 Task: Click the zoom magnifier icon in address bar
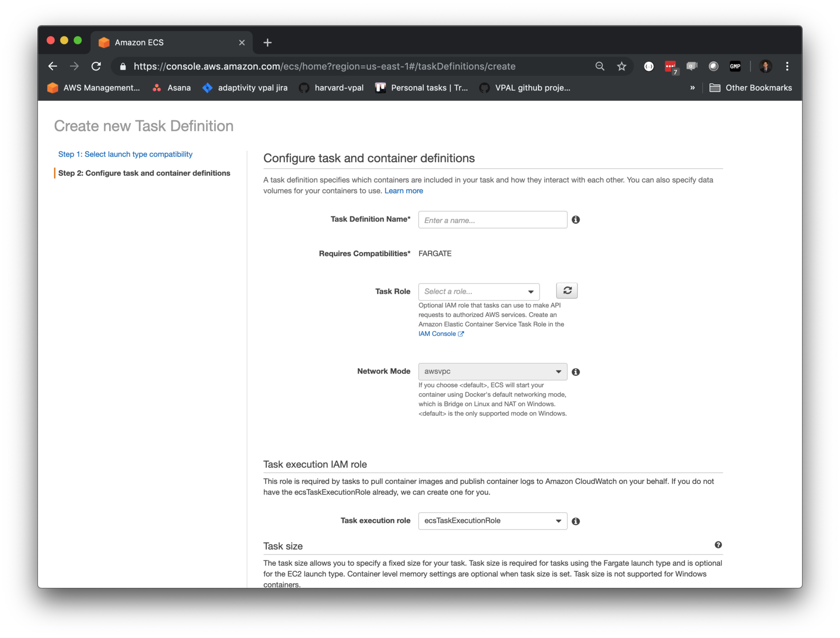(x=600, y=66)
